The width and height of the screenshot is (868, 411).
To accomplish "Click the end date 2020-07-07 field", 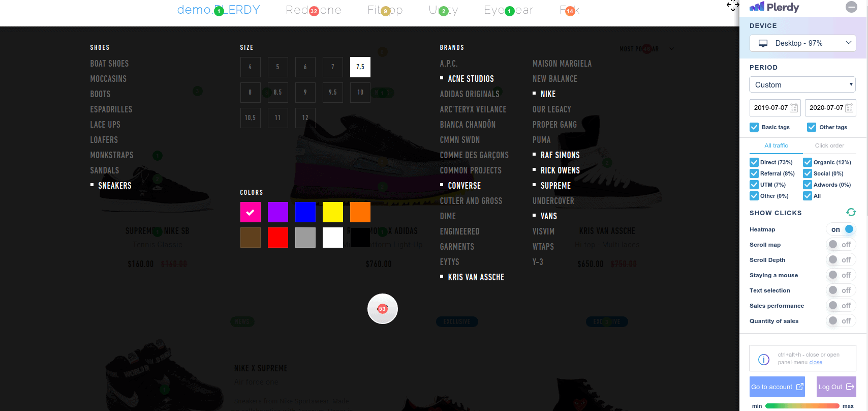I will click(830, 108).
